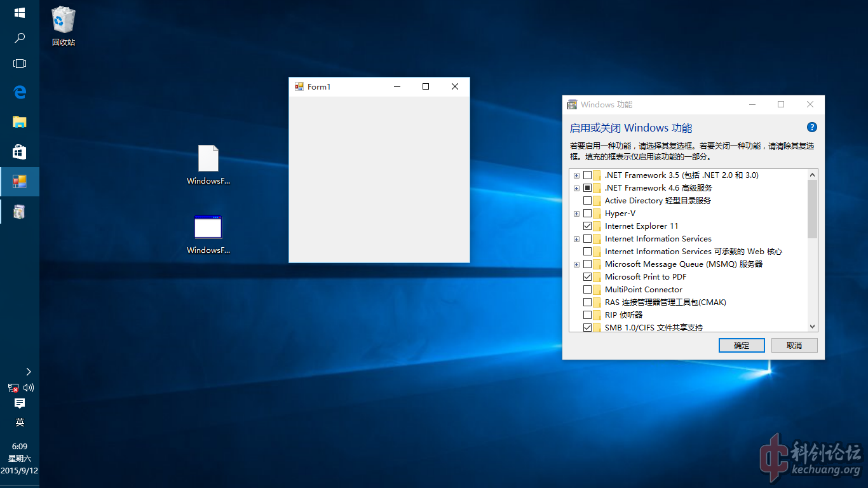Click the 确定 (OK) button
The width and height of the screenshot is (868, 488).
(x=741, y=345)
